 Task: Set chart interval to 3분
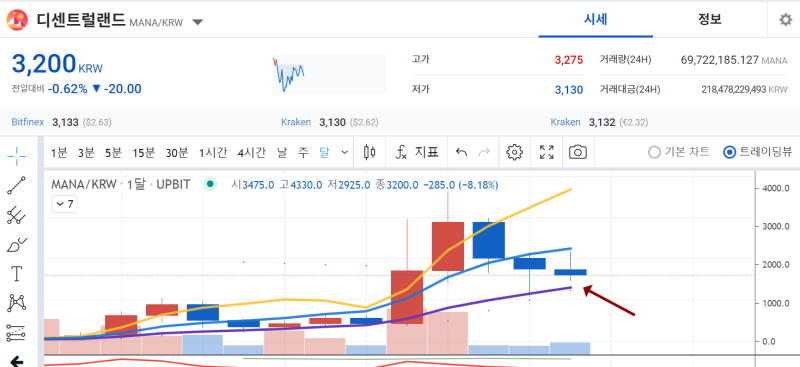point(86,153)
